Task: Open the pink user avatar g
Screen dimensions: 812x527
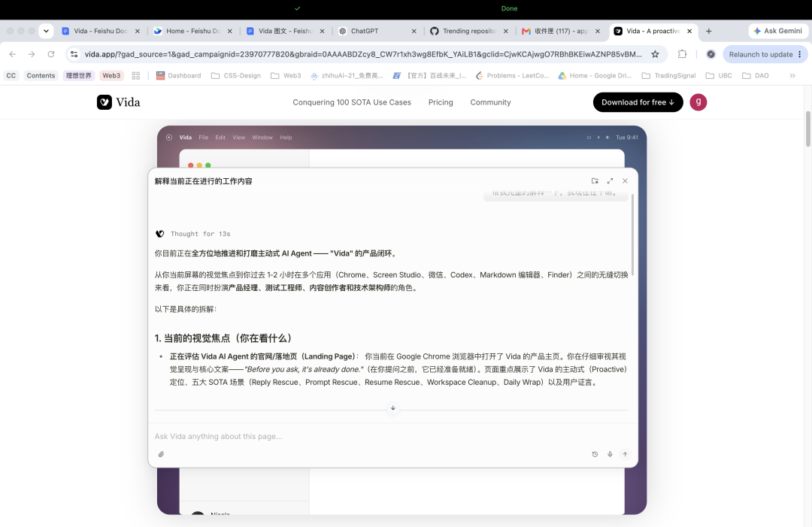Action: (x=698, y=102)
